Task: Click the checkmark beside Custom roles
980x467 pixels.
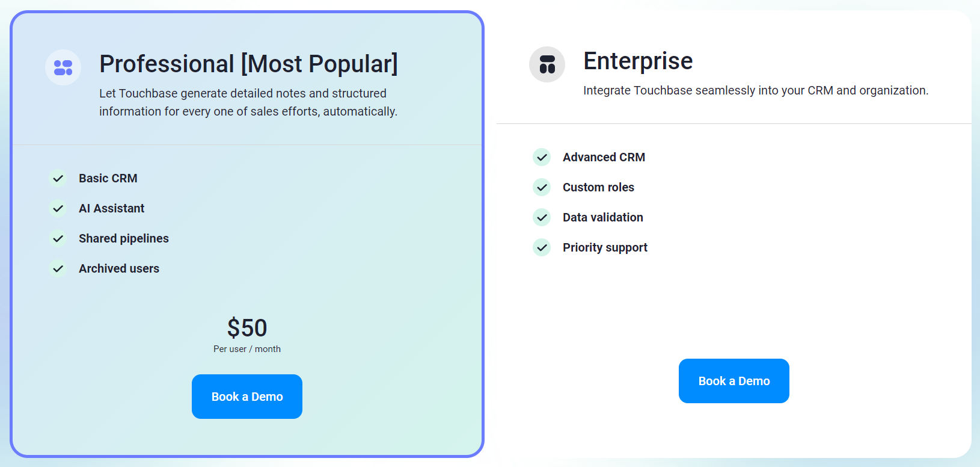Action: click(x=542, y=187)
